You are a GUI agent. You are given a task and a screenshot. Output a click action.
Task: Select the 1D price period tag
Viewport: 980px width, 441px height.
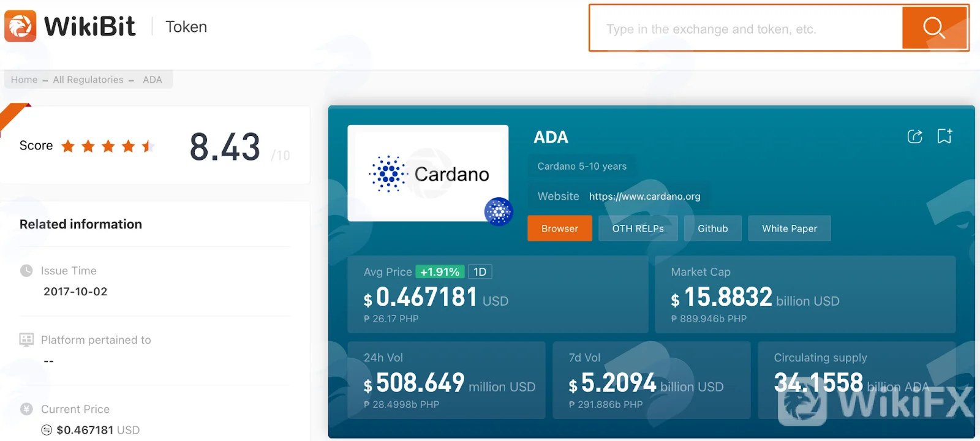480,272
